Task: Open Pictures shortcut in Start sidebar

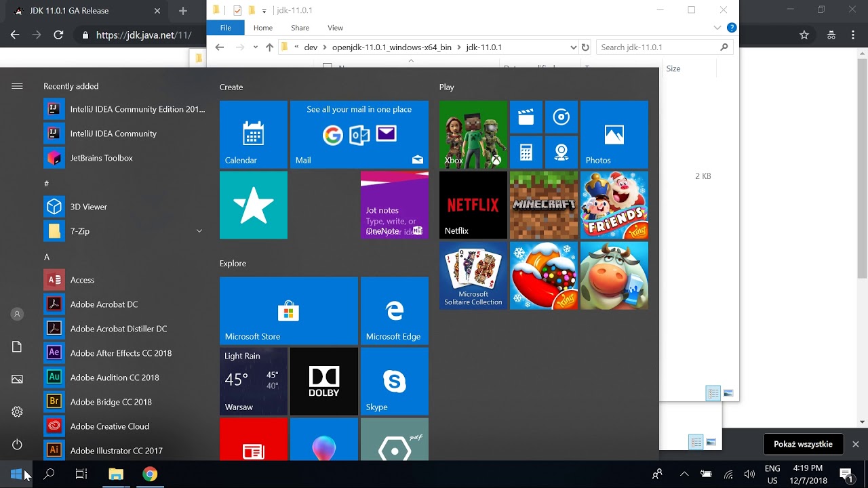Action: (x=18, y=380)
